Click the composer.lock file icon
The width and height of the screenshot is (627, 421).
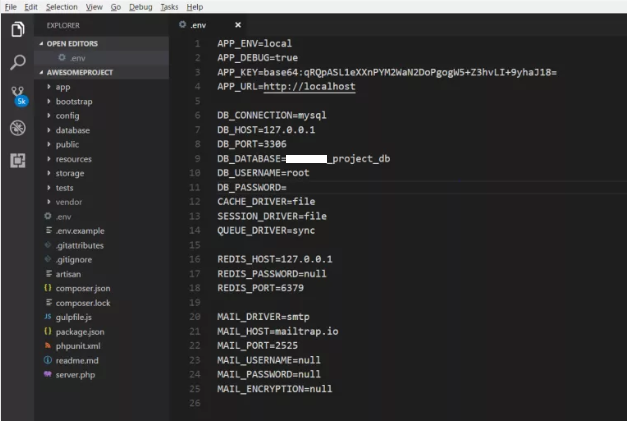pos(48,302)
